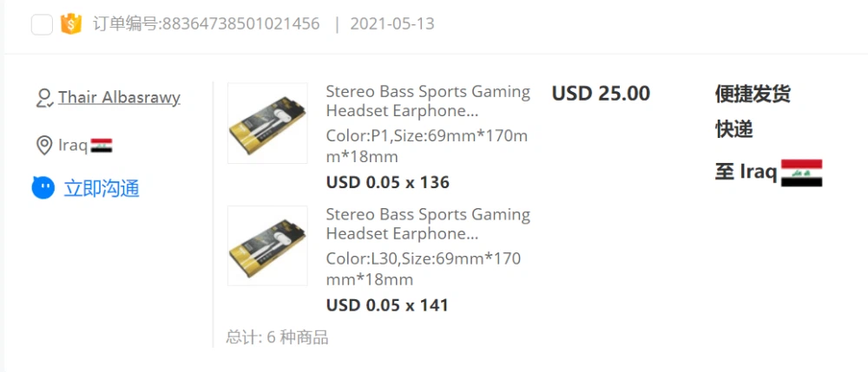Click the large Iraq flag in shipping column

click(x=801, y=173)
